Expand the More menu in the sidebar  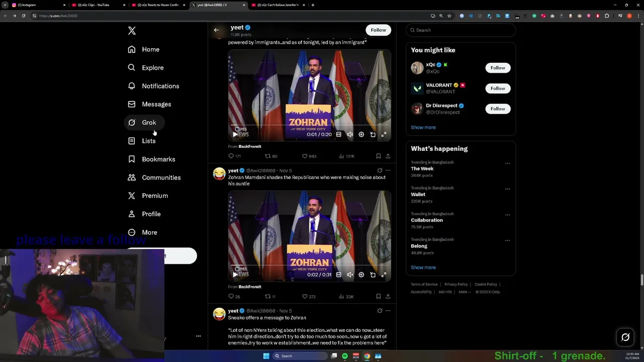coord(142,232)
